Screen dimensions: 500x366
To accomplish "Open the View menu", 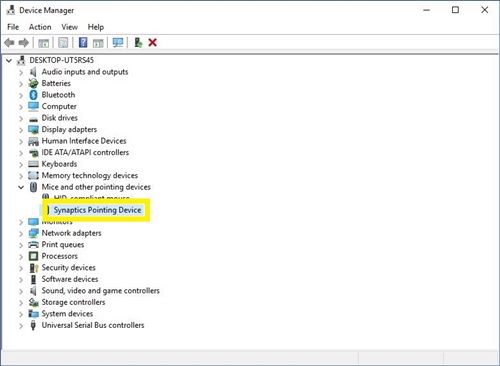I will point(69,27).
